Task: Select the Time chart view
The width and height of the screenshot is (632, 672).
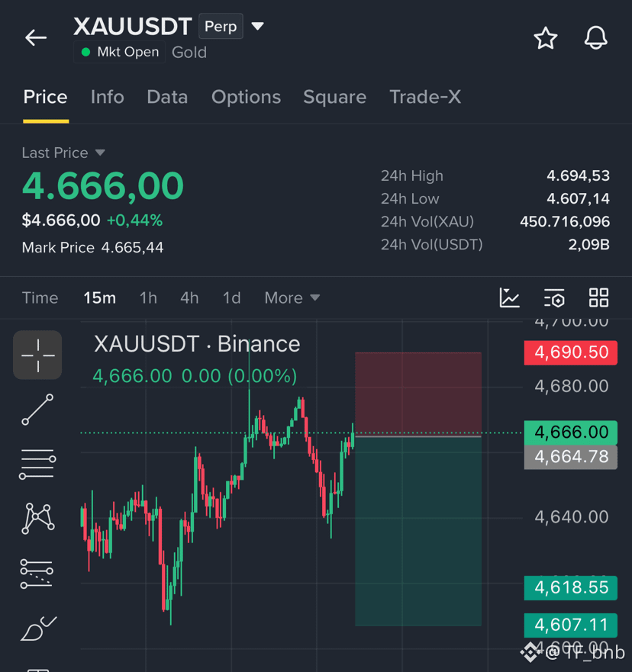Action: point(40,297)
